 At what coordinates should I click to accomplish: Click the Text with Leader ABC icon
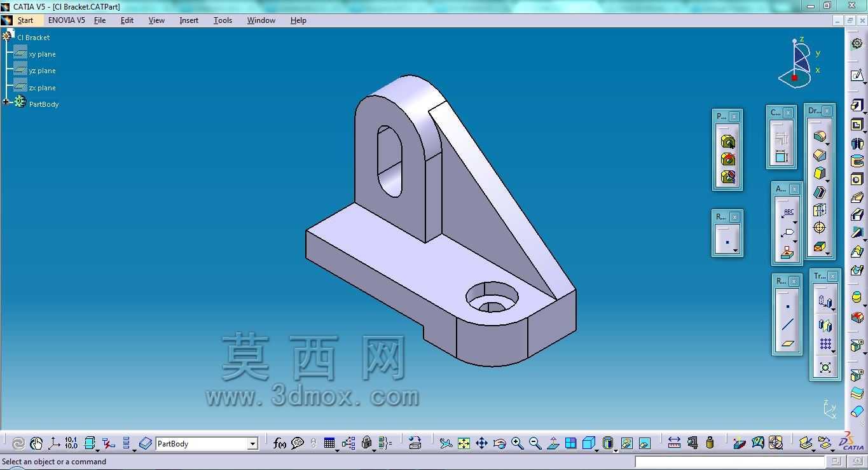tap(788, 213)
